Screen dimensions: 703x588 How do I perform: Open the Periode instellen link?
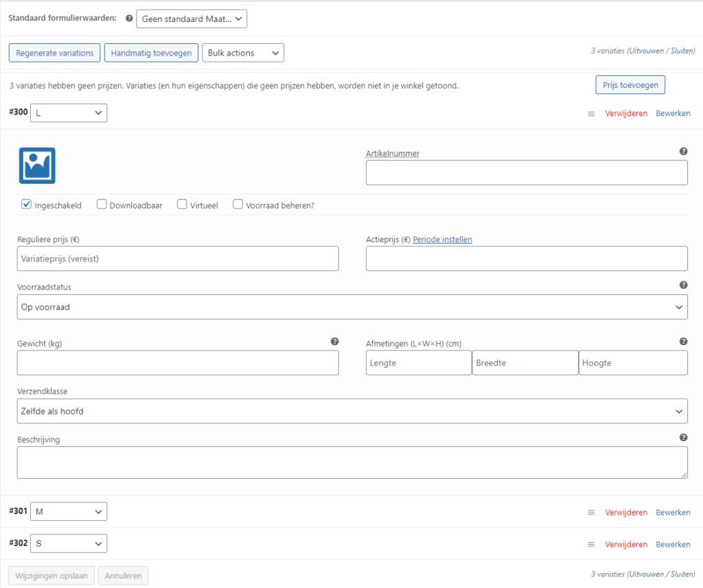point(443,239)
